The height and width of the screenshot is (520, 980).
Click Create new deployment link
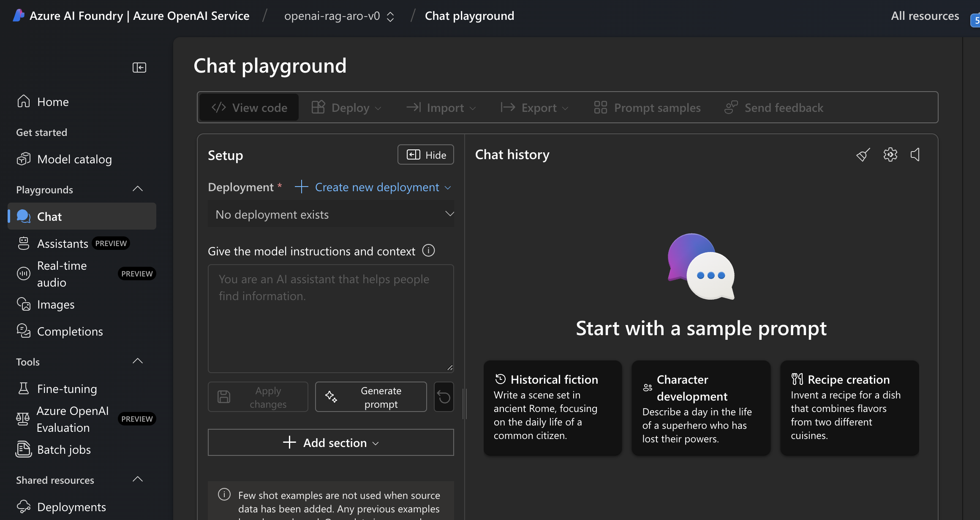[x=373, y=187]
